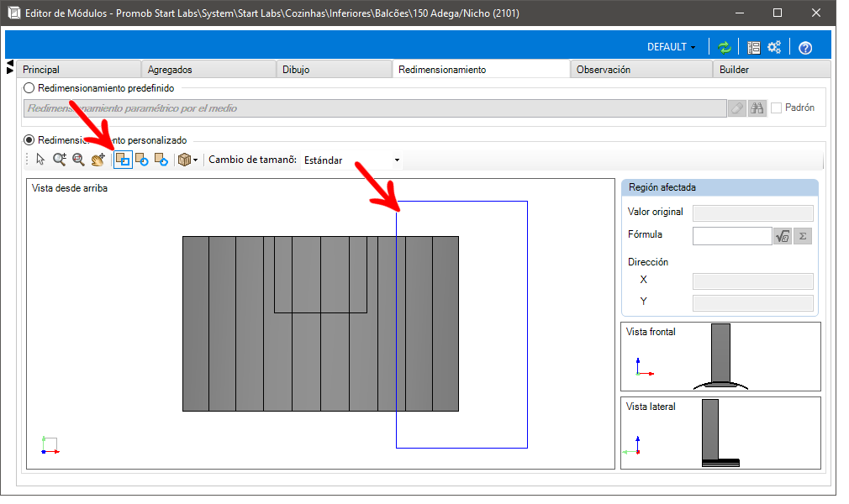This screenshot has width=849, height=504.
Task: Click the Dirección Y field
Action: pyautogui.click(x=753, y=302)
